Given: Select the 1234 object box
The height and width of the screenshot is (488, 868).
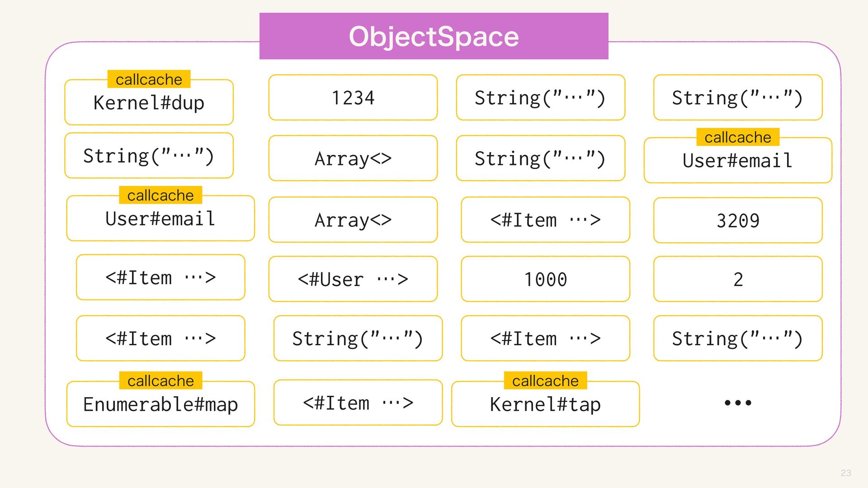Looking at the screenshot, I should pos(353,98).
